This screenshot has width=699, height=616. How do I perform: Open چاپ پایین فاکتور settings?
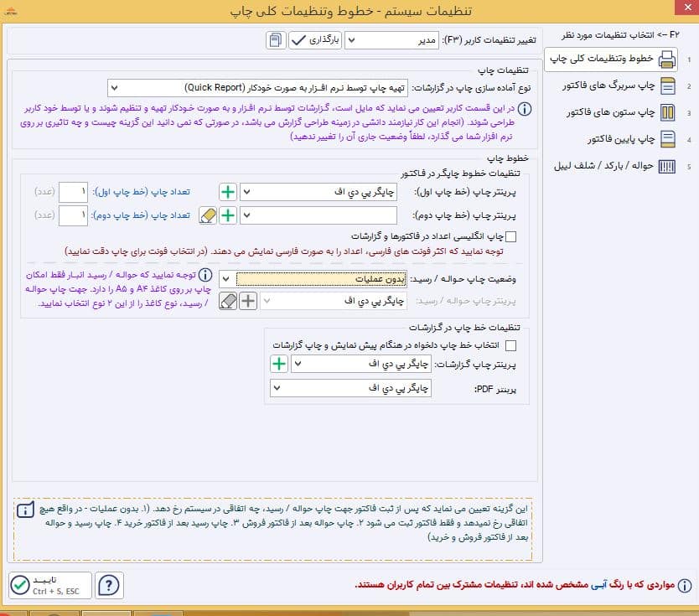click(x=631, y=139)
